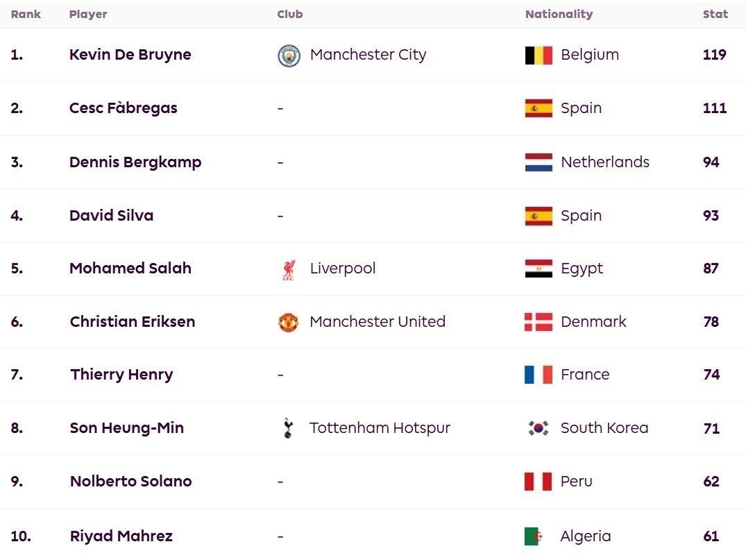This screenshot has width=746, height=560.
Task: Click the South Korea flag icon
Action: (x=539, y=427)
